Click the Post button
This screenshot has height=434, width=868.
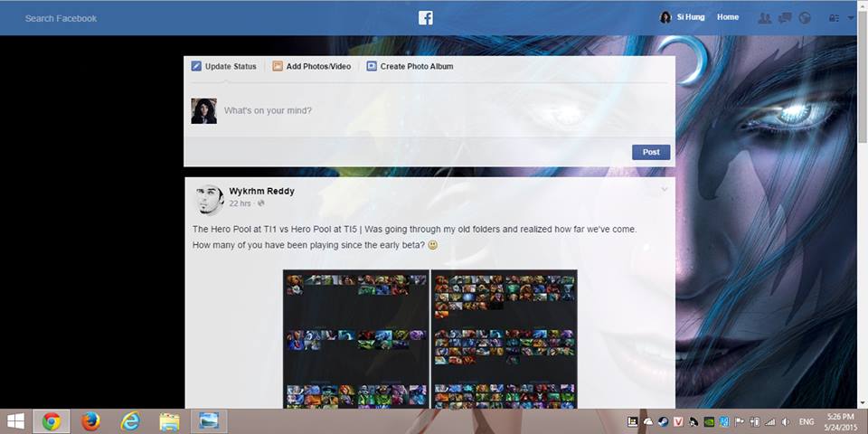[x=651, y=152]
